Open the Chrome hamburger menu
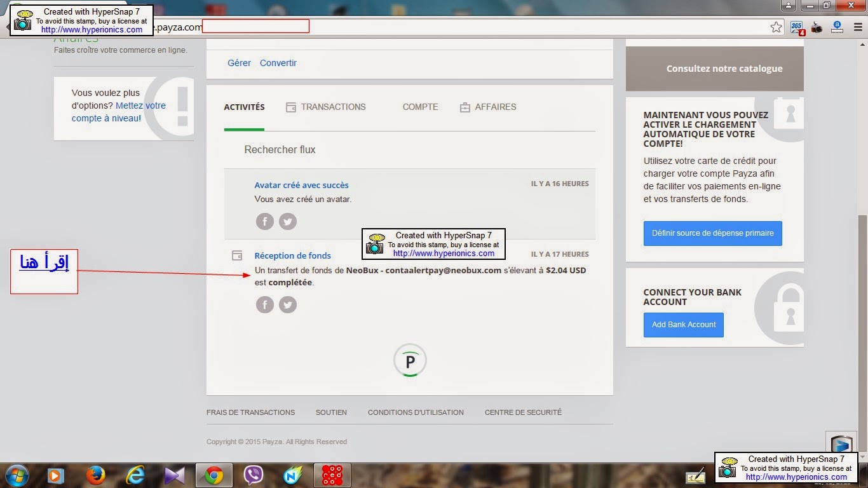Image resolution: width=868 pixels, height=488 pixels. click(858, 27)
